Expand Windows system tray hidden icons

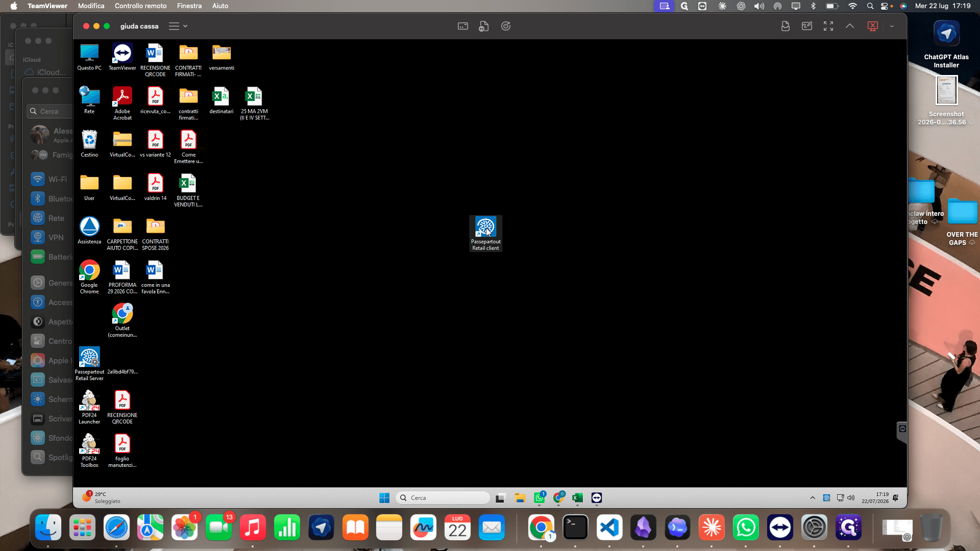813,498
